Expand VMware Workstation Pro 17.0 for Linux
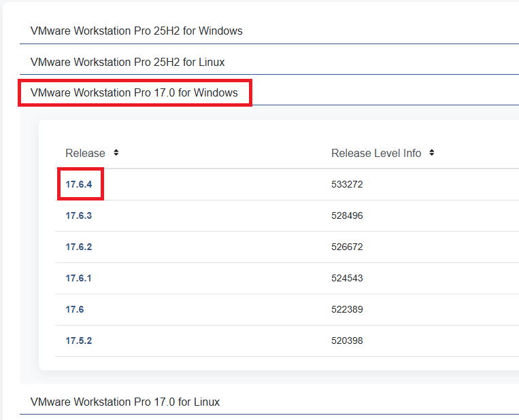The height and width of the screenshot is (420, 519). pyautogui.click(x=125, y=402)
